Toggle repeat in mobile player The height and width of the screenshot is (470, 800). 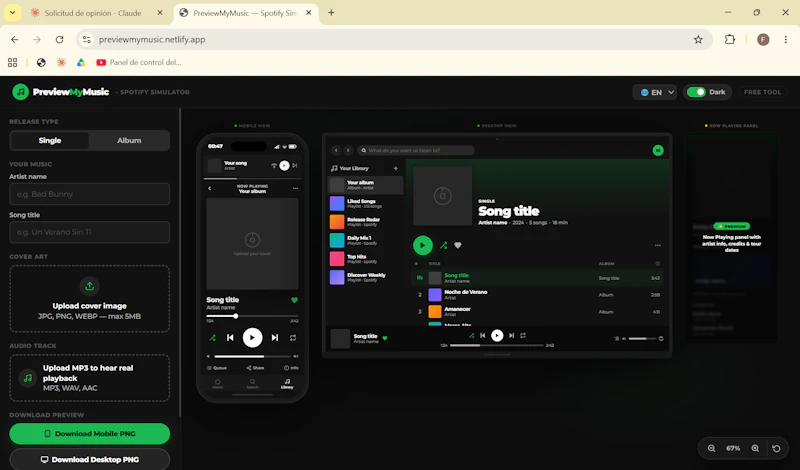pyautogui.click(x=293, y=337)
